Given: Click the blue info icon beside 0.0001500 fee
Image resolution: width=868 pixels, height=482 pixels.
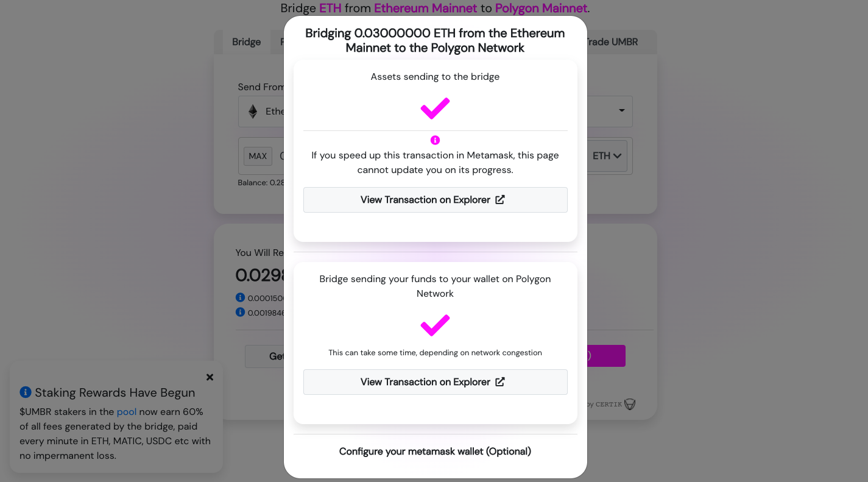Looking at the screenshot, I should 241,298.
